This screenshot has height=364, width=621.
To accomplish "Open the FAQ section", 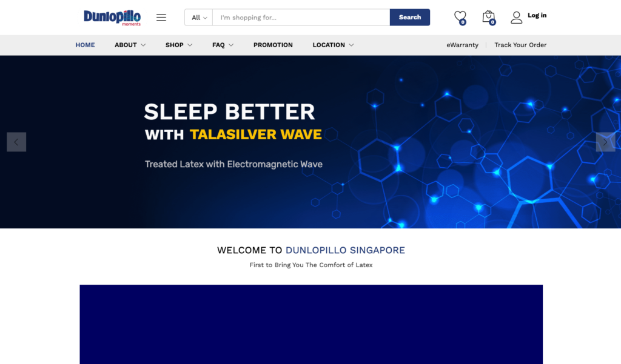I will point(222,45).
